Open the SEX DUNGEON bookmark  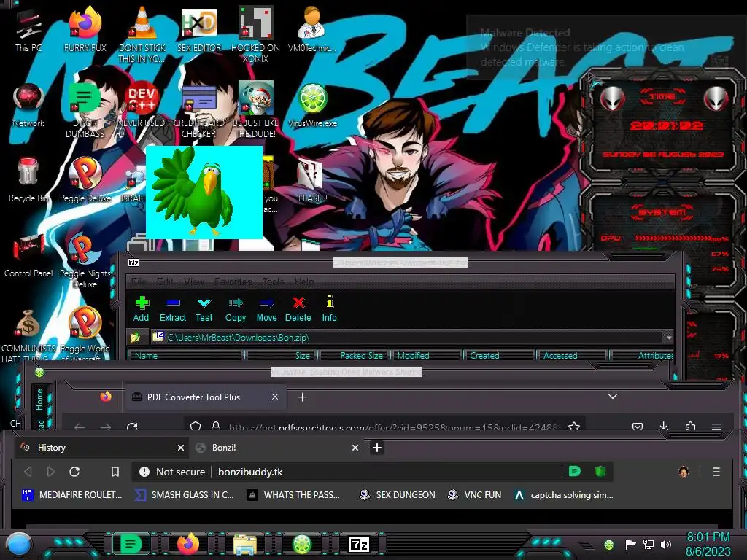click(397, 495)
